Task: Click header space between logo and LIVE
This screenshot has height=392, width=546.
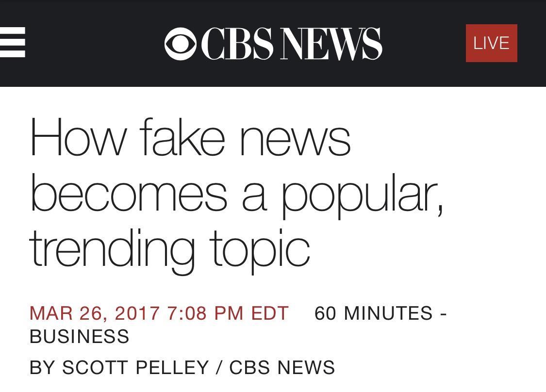Action: pos(423,44)
